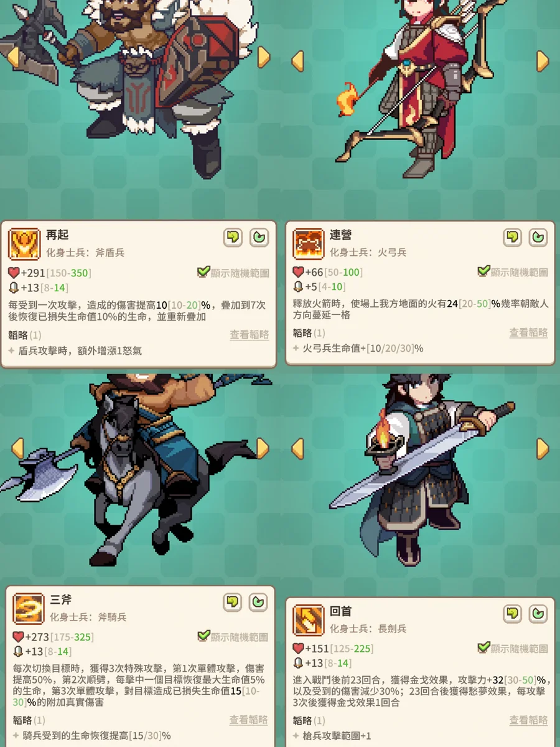The height and width of the screenshot is (747, 560).
Task: Open 查看韜略 link on 連營 card
Action: click(529, 333)
